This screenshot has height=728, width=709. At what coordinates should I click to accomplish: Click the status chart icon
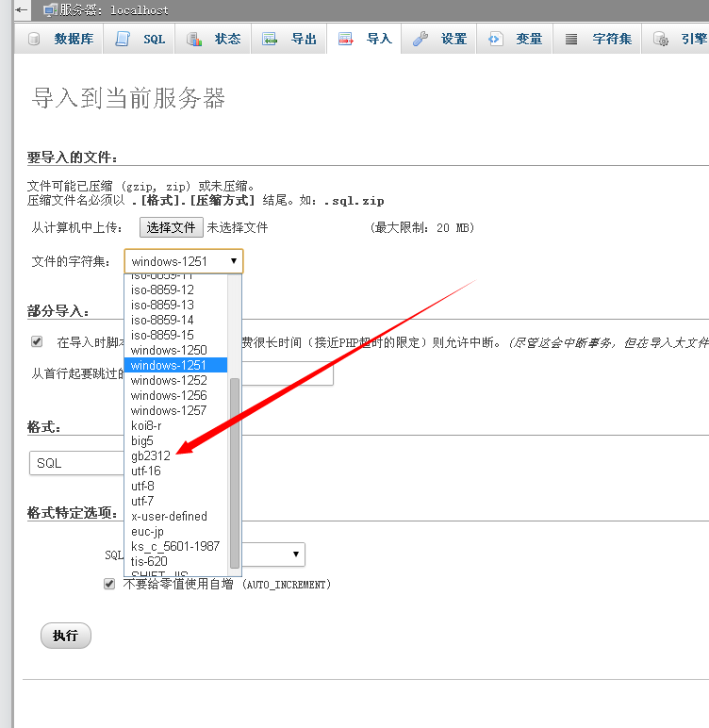(x=194, y=40)
